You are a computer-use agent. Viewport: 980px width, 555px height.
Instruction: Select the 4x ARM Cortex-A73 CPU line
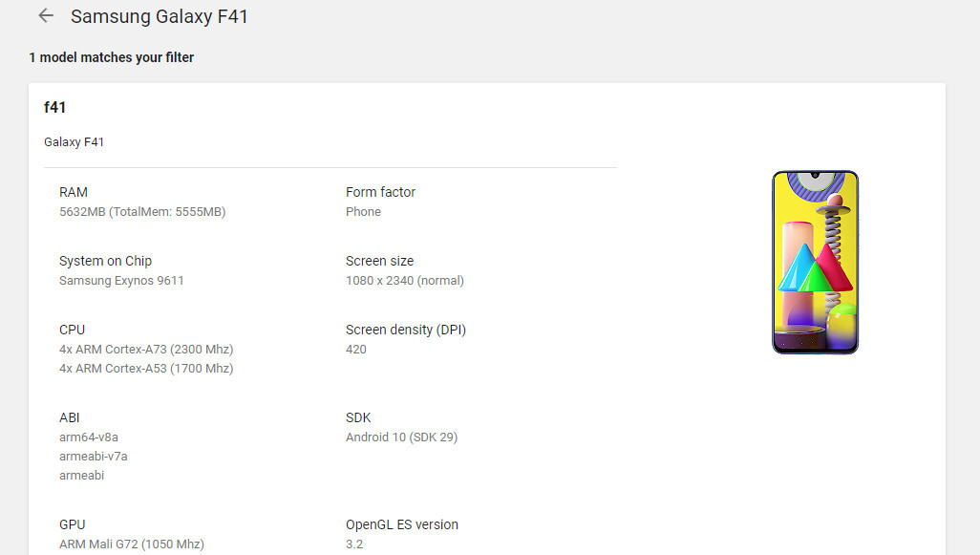tap(146, 350)
